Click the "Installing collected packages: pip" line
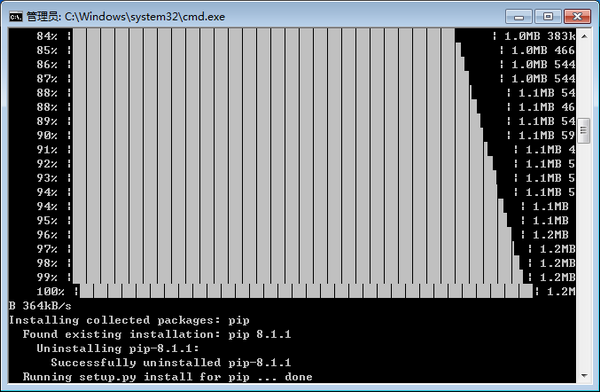Image resolution: width=600 pixels, height=392 pixels. click(x=129, y=320)
